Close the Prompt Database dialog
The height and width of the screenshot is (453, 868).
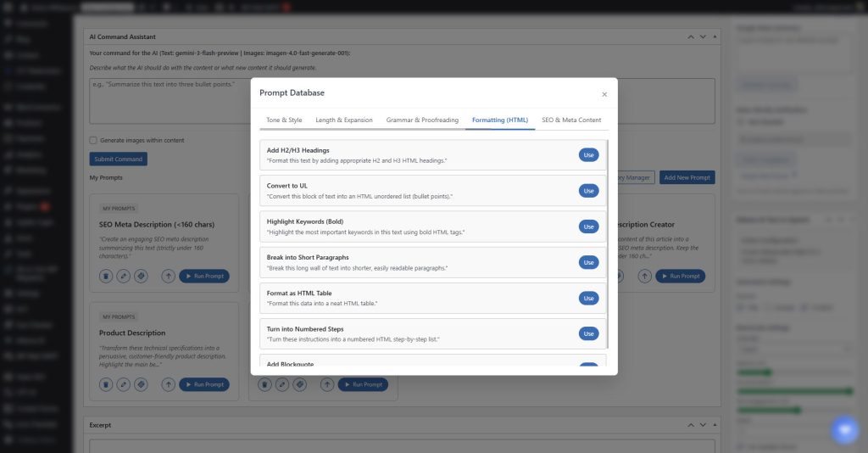click(604, 94)
